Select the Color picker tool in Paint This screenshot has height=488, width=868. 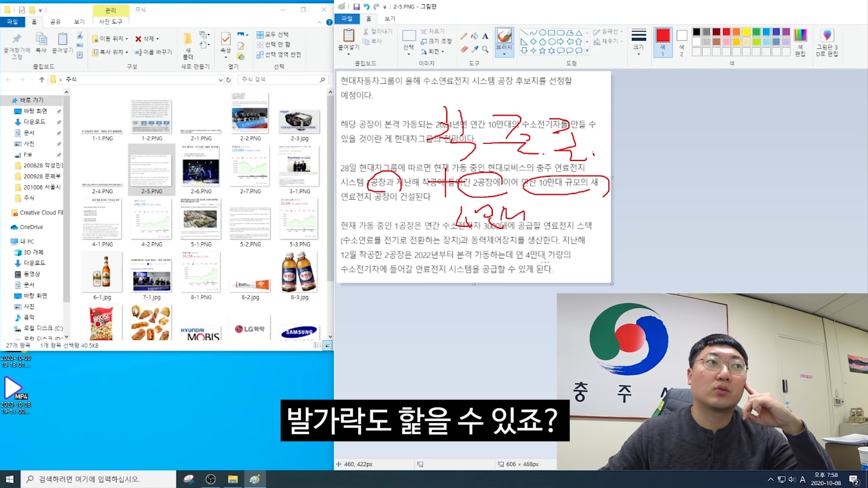coord(474,49)
